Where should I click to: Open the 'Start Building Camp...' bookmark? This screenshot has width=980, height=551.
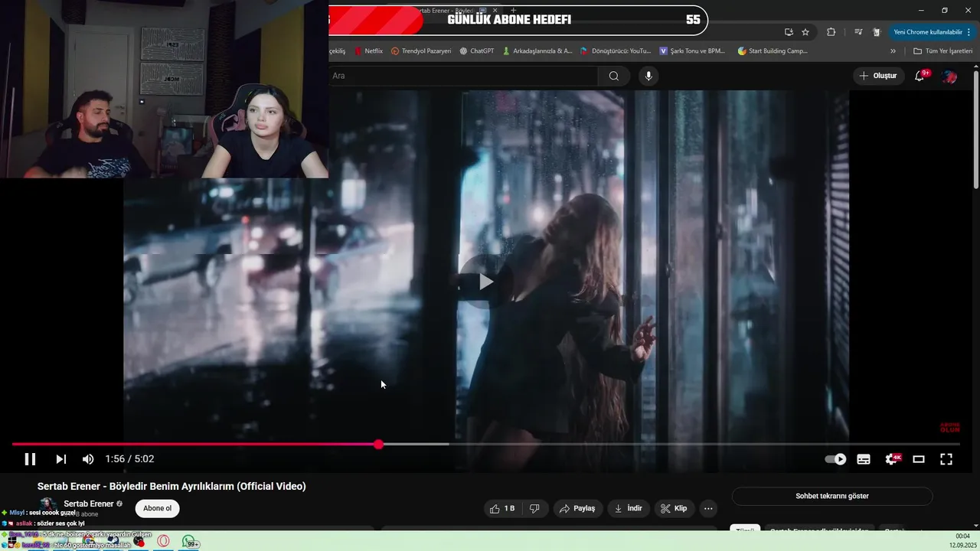(773, 51)
